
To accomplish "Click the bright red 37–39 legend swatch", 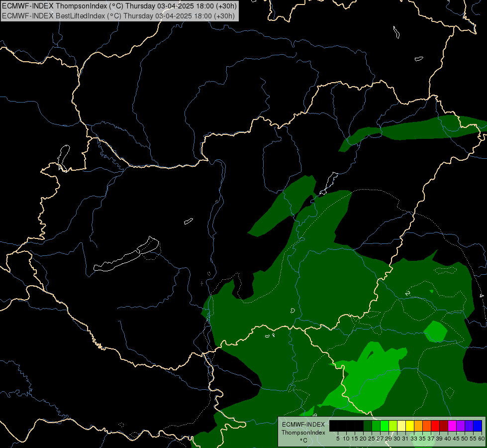I will [x=435, y=426].
